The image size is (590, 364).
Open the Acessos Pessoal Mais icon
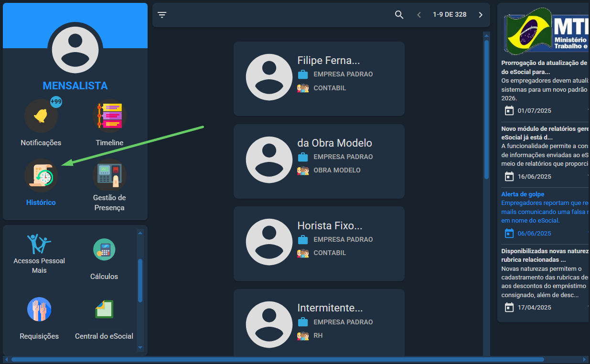tap(39, 244)
